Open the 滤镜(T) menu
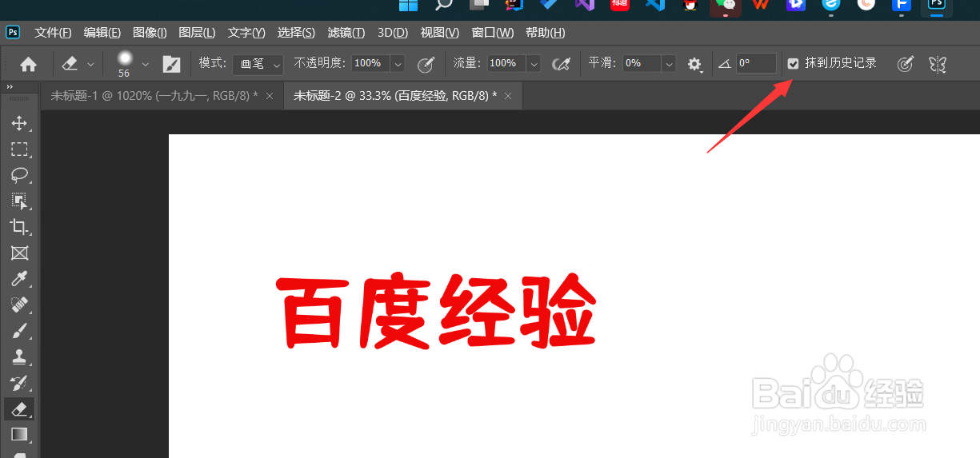The width and height of the screenshot is (980, 458). coord(346,33)
